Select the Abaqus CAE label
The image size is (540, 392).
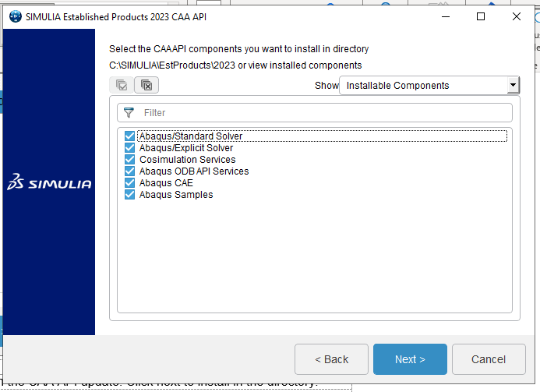point(166,183)
